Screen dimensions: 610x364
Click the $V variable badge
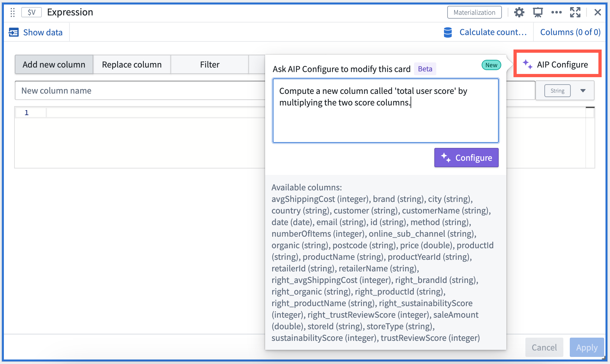click(x=32, y=13)
